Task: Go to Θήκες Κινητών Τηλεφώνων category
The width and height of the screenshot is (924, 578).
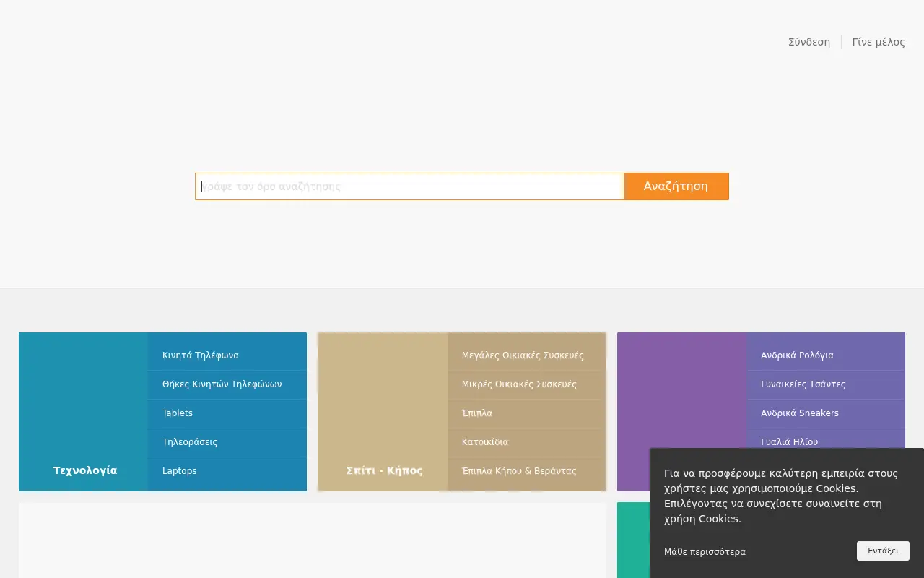Action: pos(227,384)
